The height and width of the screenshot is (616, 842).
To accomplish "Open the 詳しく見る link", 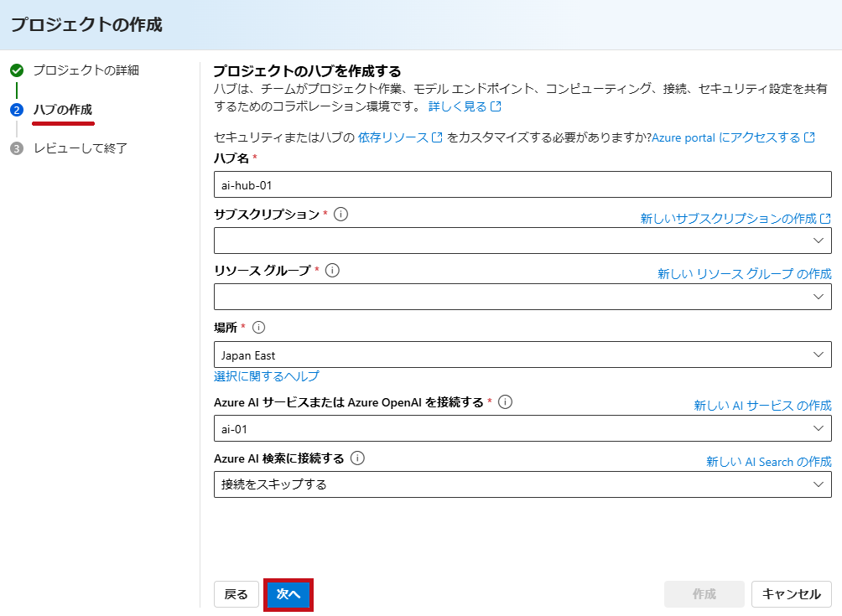I will coord(465,106).
